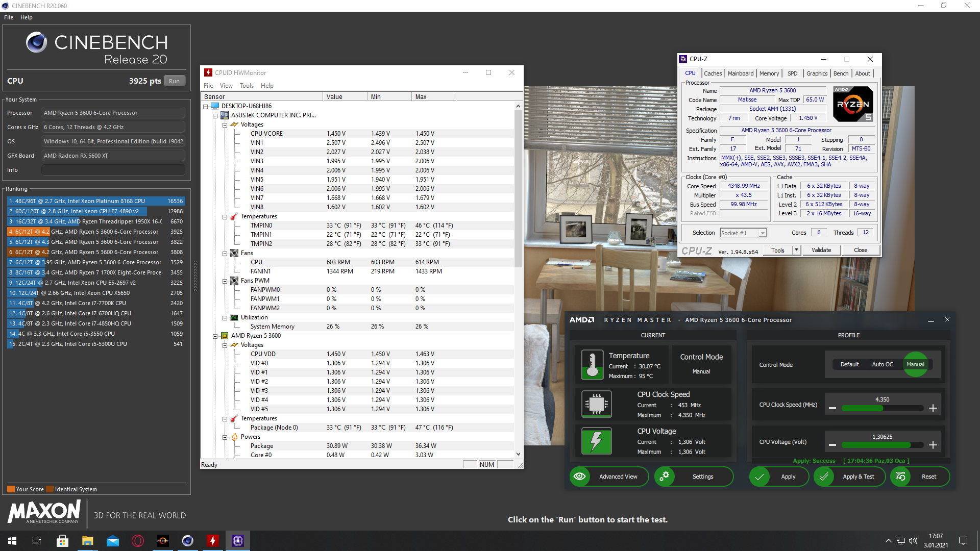Adjust the CPU Voltage slider
Viewport: 980px width, 551px height.
pyautogui.click(x=883, y=445)
